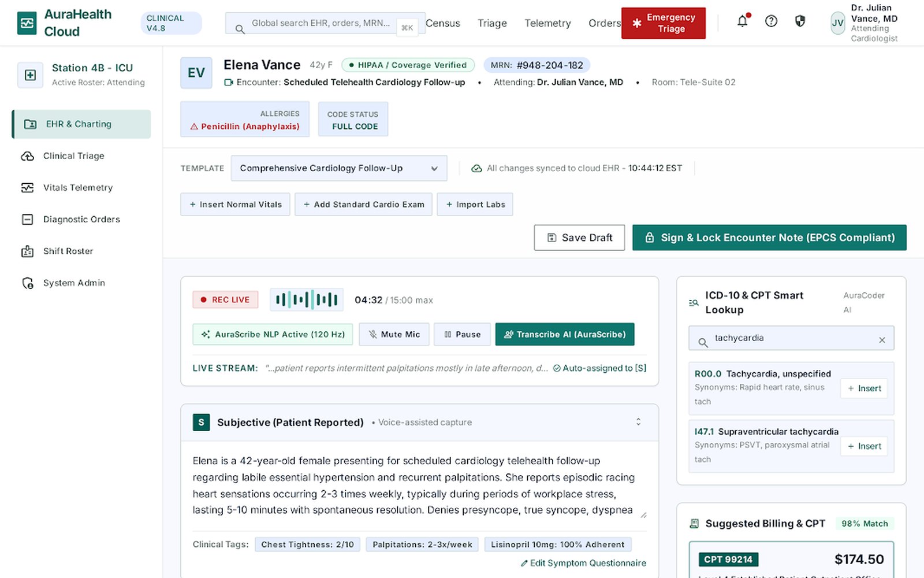Switch to the Census tab
The height and width of the screenshot is (578, 924).
(x=443, y=23)
